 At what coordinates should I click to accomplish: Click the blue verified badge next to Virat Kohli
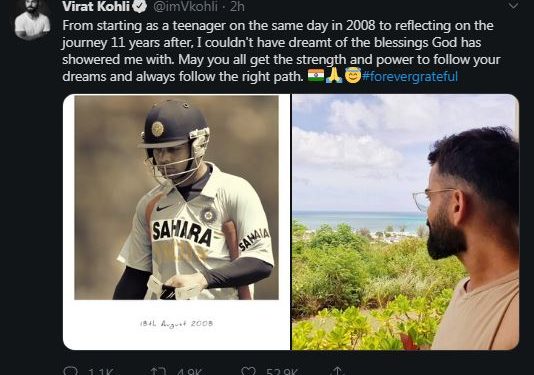pos(139,6)
